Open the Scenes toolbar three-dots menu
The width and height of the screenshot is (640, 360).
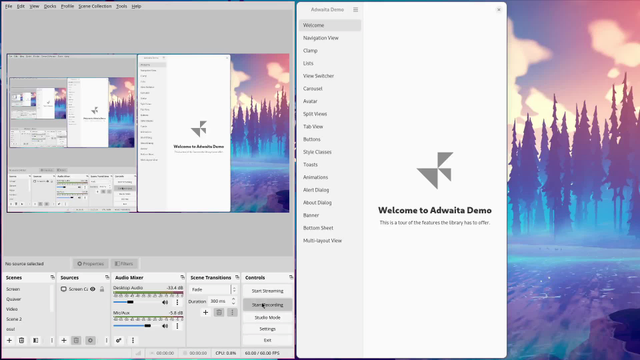coord(52,340)
